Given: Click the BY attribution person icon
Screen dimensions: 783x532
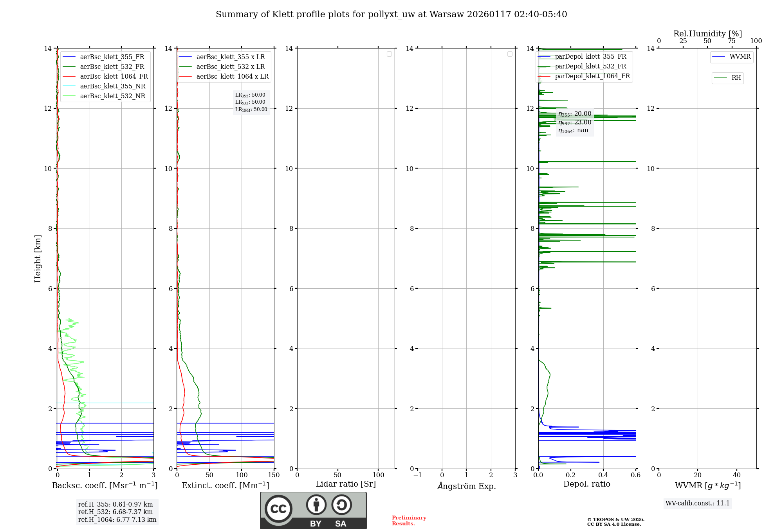Looking at the screenshot, I should (x=316, y=505).
